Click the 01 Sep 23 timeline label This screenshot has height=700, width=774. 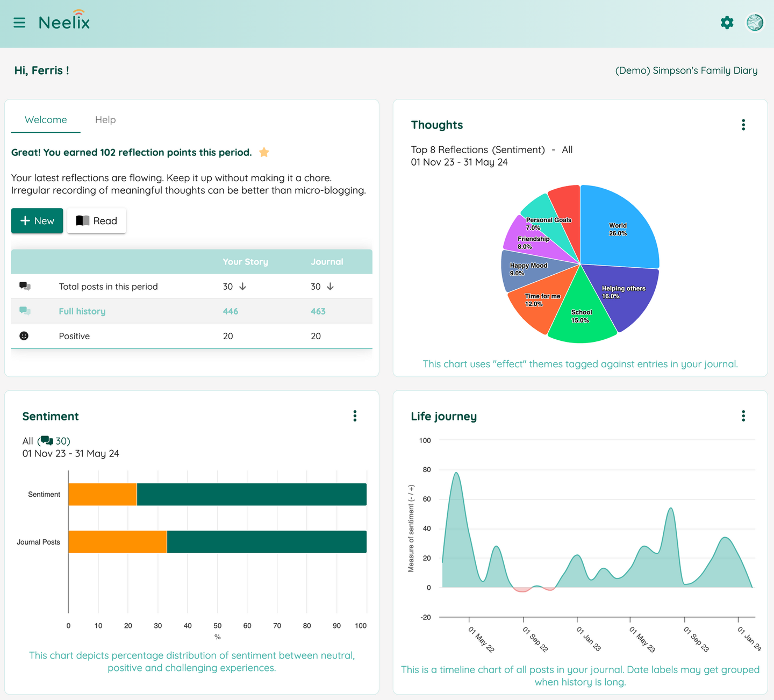coord(696,639)
